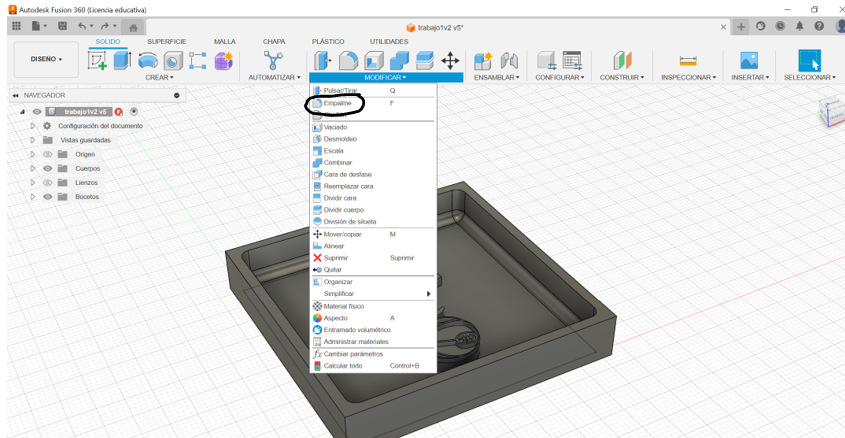Image resolution: width=845 pixels, height=438 pixels.
Task: Open the extensions icon beside the new tab button
Action: 760,26
